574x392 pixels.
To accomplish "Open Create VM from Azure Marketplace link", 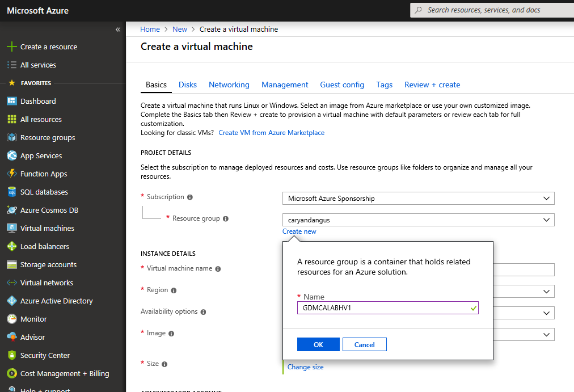I will (271, 133).
